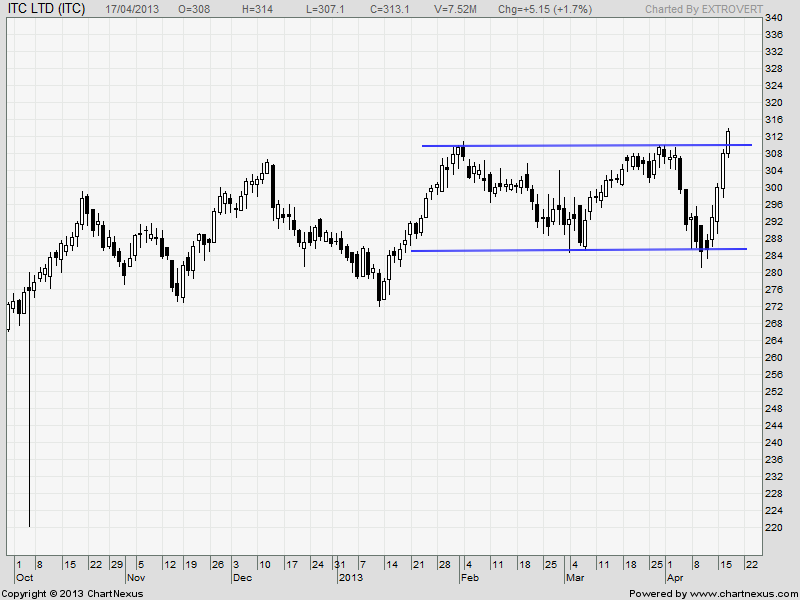Select the lower blue support trendline
This screenshot has height=600, width=800.
point(560,250)
